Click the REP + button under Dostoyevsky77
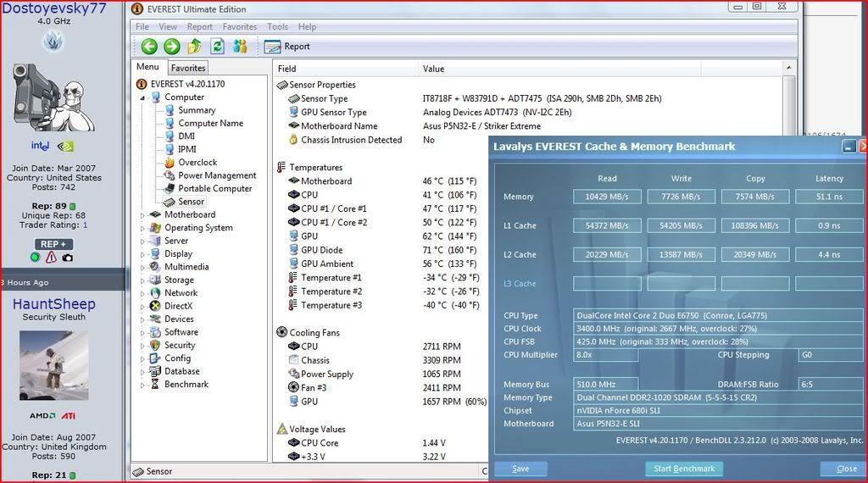The width and height of the screenshot is (868, 483). click(x=53, y=244)
